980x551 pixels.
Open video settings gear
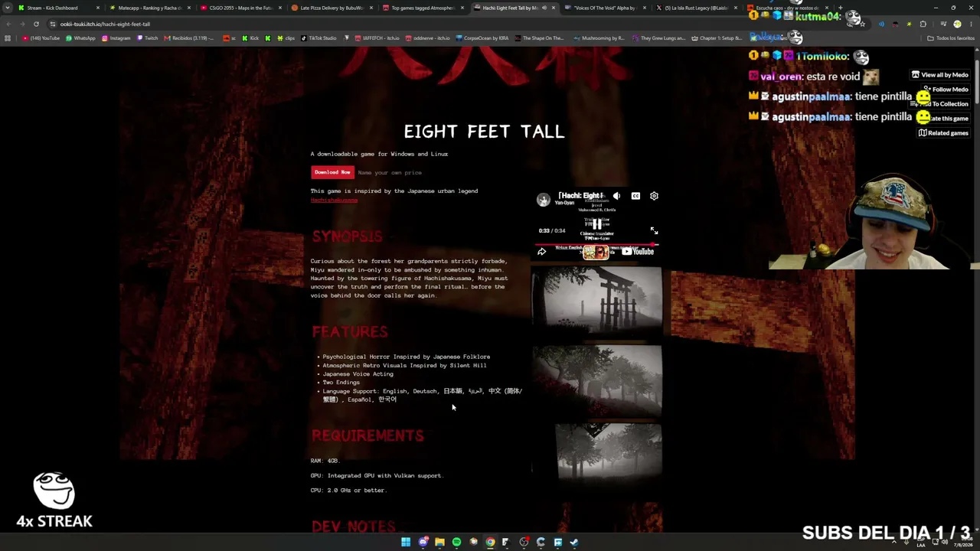tap(654, 196)
